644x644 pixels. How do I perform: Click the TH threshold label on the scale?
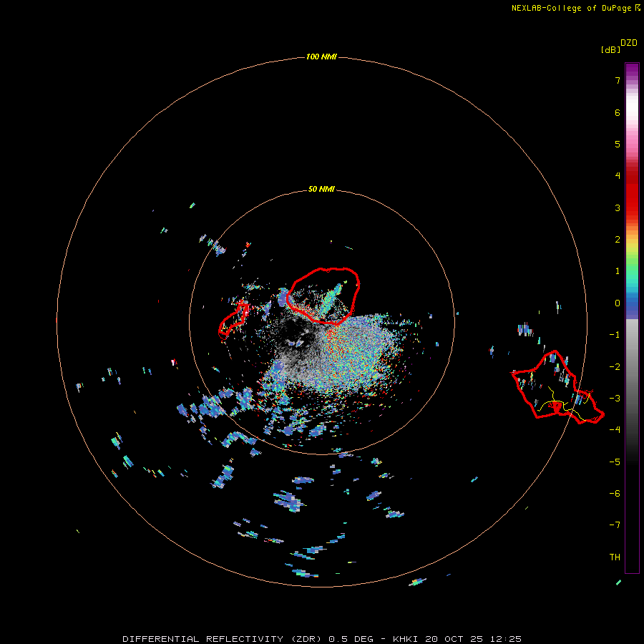(x=615, y=557)
